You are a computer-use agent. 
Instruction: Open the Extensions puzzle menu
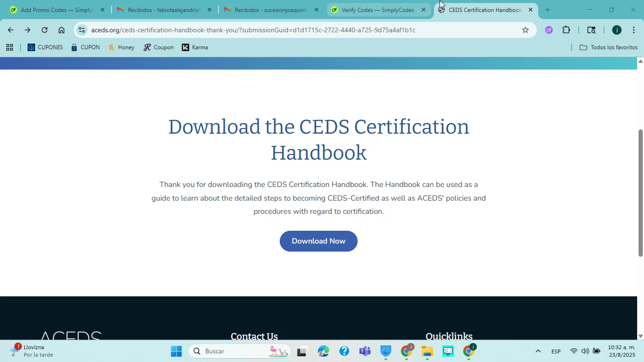point(566,30)
